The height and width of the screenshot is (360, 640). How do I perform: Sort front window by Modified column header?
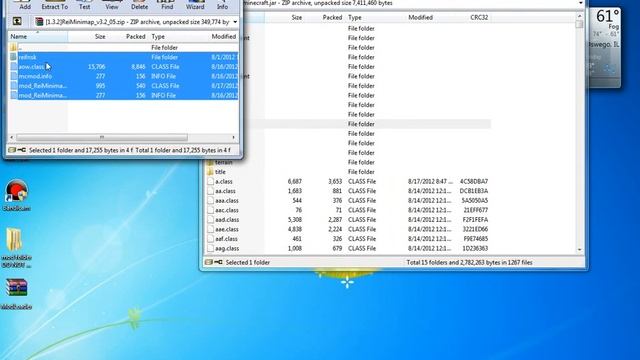click(x=224, y=36)
